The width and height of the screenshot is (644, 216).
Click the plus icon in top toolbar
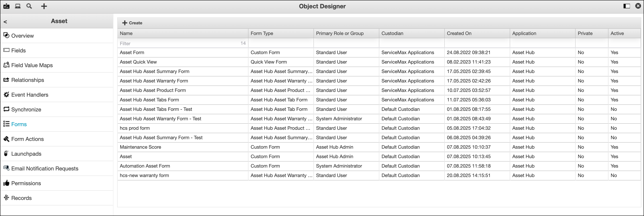(44, 6)
